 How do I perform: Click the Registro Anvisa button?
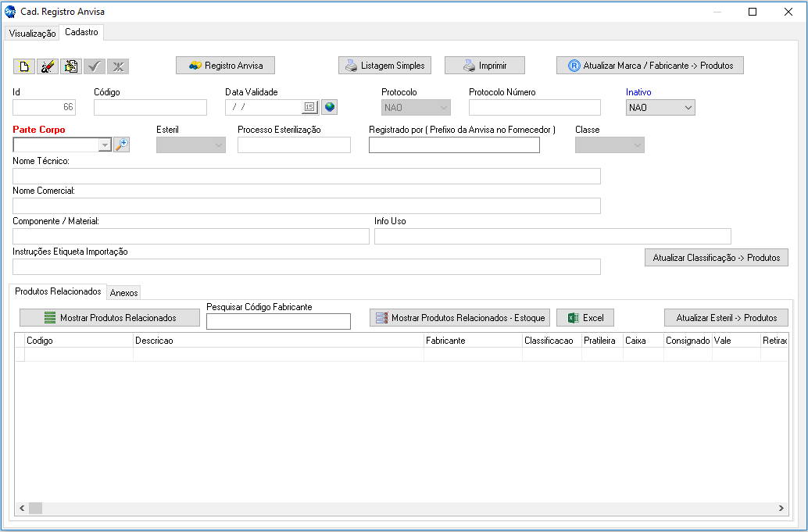225,66
